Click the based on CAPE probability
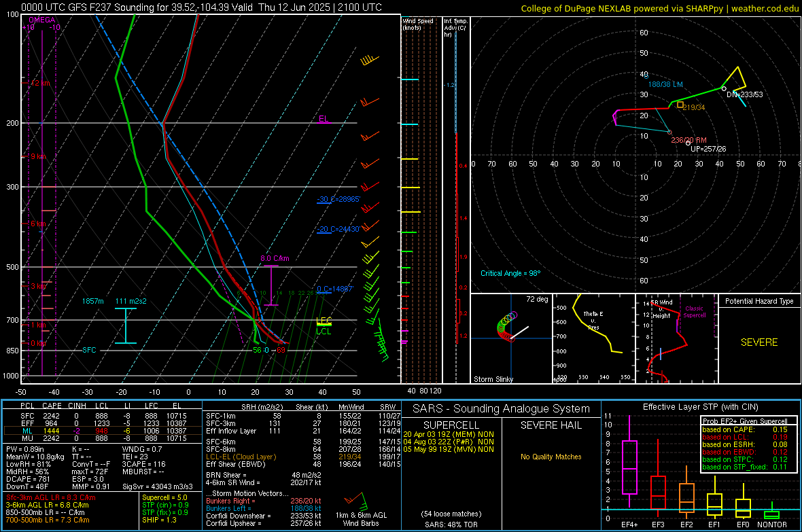The height and width of the screenshot is (532, 802). coord(745,429)
